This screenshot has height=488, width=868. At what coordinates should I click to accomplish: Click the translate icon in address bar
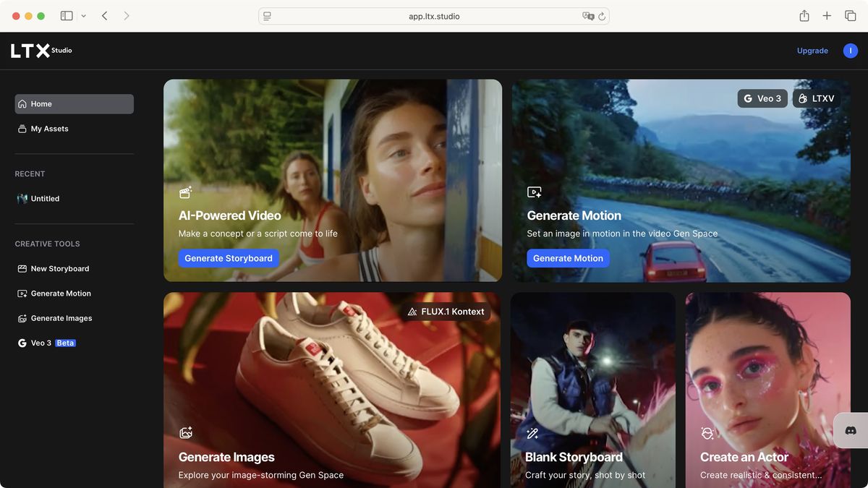point(588,16)
